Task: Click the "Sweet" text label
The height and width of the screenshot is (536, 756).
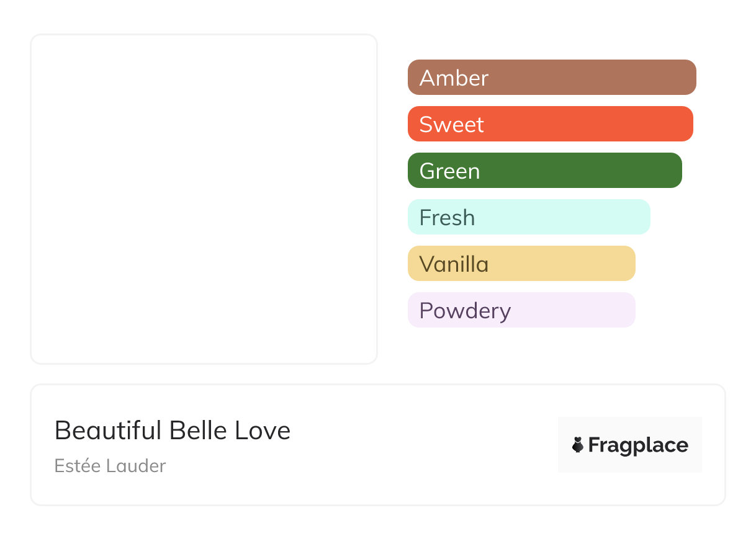Action: coord(451,125)
